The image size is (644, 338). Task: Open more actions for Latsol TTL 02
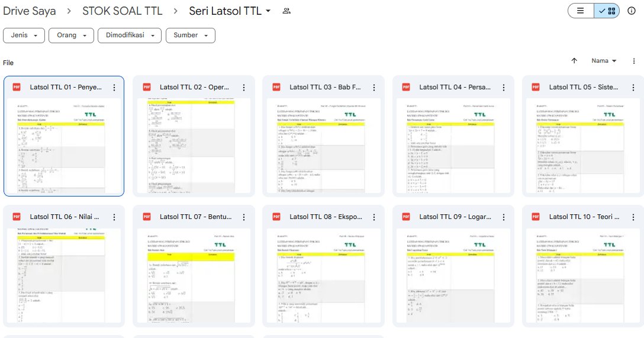pyautogui.click(x=244, y=88)
